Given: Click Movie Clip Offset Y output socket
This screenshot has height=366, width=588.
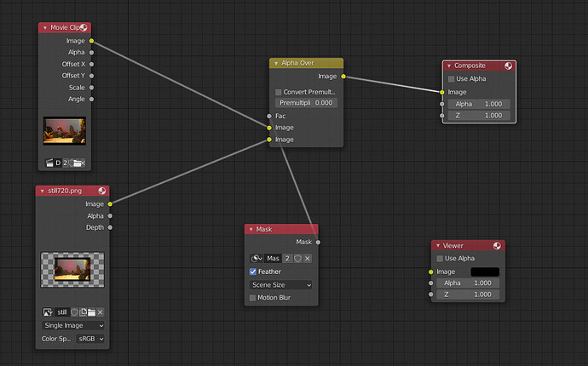Looking at the screenshot, I should (x=91, y=76).
